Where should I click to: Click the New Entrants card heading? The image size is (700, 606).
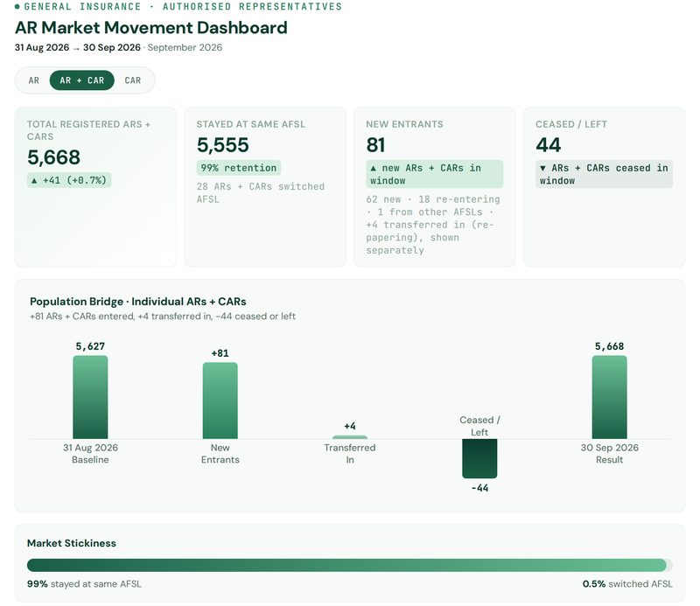pos(404,124)
